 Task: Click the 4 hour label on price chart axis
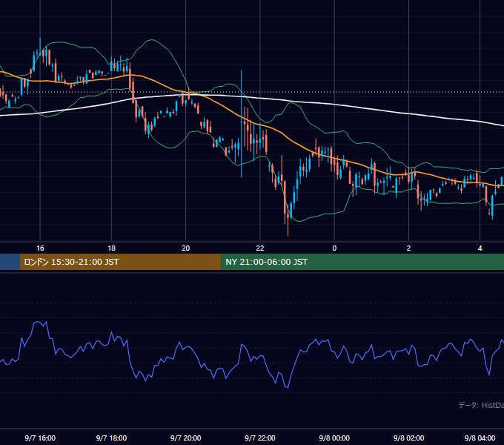[x=480, y=248]
